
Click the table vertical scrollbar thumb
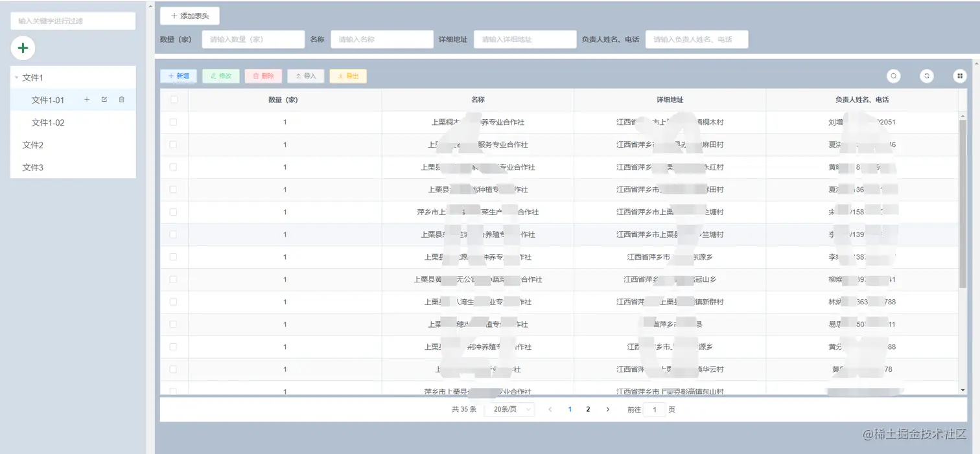click(962, 203)
